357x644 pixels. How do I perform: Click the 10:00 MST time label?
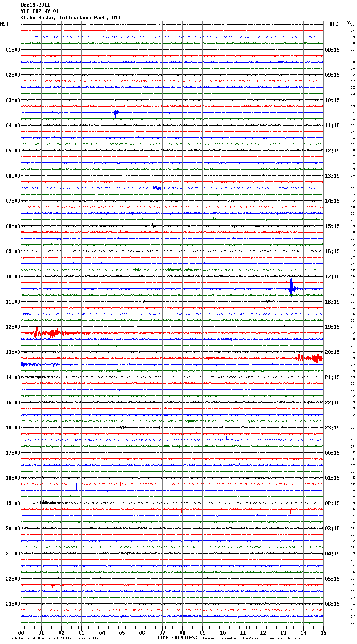13,277
